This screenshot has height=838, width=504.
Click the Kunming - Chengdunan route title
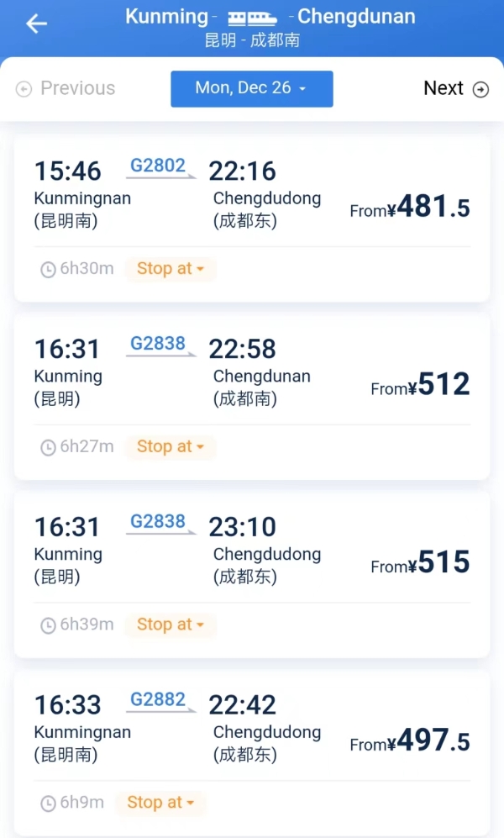tap(269, 17)
